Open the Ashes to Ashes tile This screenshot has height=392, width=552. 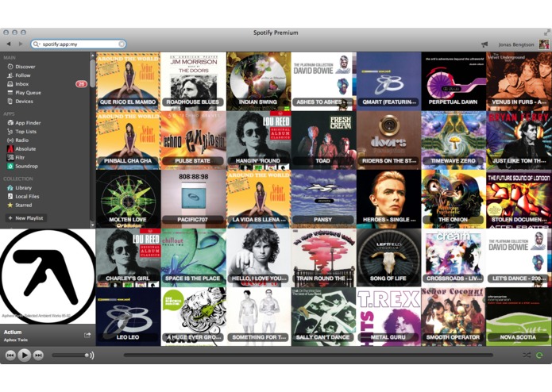coord(323,82)
